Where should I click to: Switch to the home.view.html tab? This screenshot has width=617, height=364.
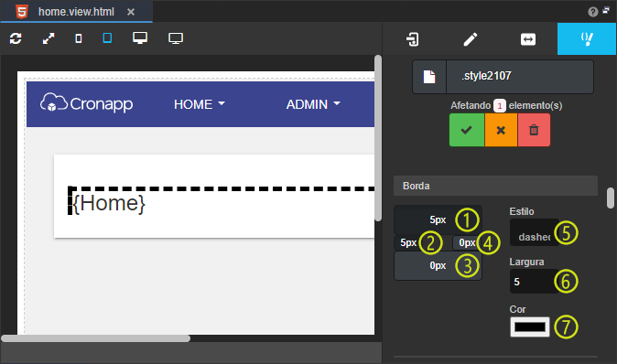(x=76, y=12)
